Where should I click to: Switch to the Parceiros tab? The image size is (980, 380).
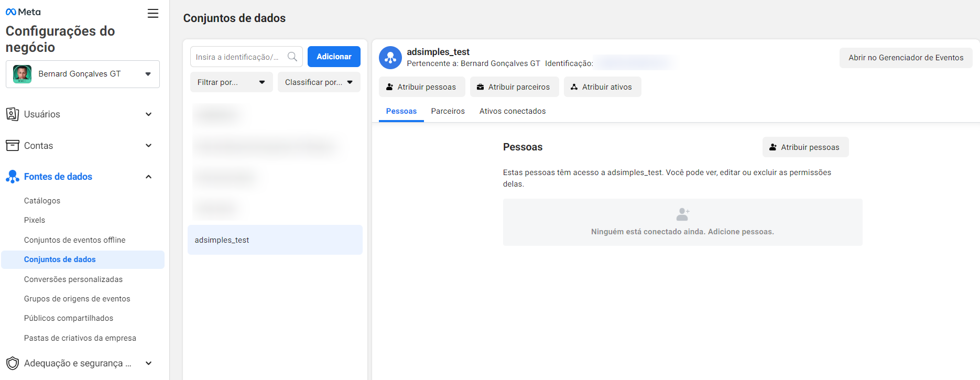tap(448, 111)
